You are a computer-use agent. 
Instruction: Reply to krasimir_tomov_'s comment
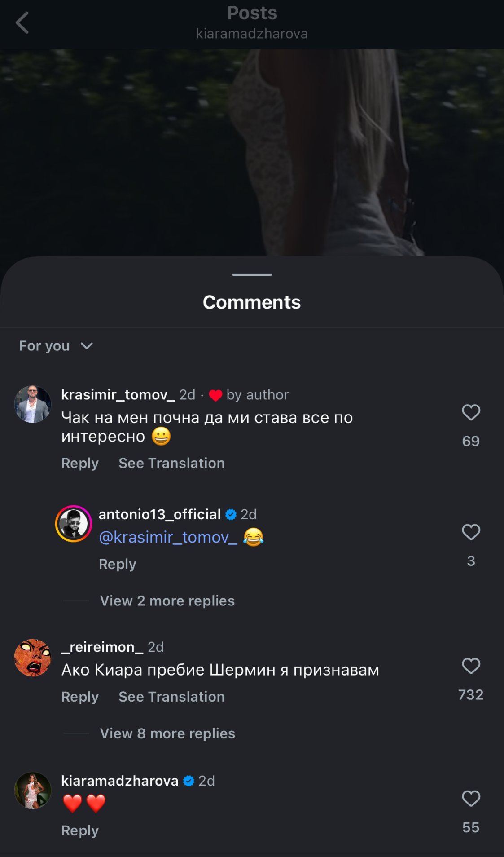[80, 463]
